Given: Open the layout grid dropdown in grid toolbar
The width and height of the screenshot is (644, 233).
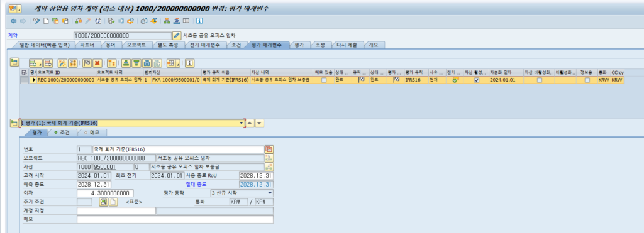Looking at the screenshot, I should [173, 63].
